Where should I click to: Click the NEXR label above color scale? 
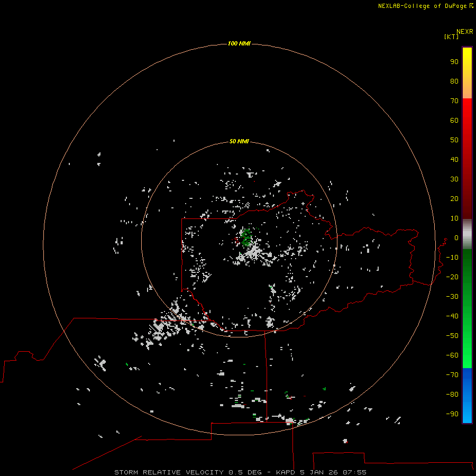(464, 32)
